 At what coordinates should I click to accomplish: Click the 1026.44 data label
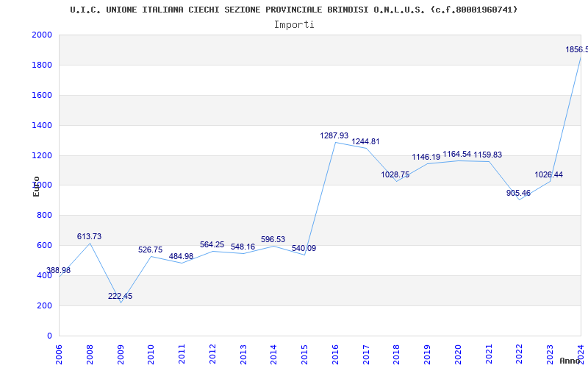coord(548,175)
